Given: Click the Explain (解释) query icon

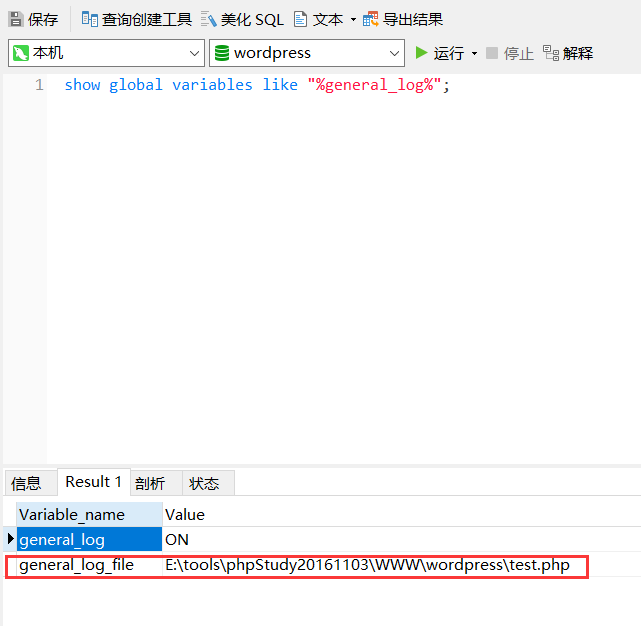Looking at the screenshot, I should click(550, 53).
